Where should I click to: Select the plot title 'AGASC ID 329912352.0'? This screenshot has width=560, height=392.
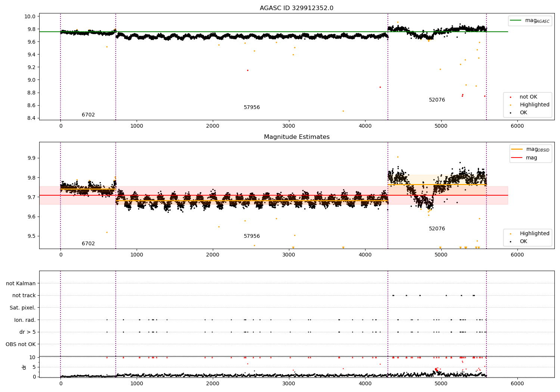click(296, 8)
